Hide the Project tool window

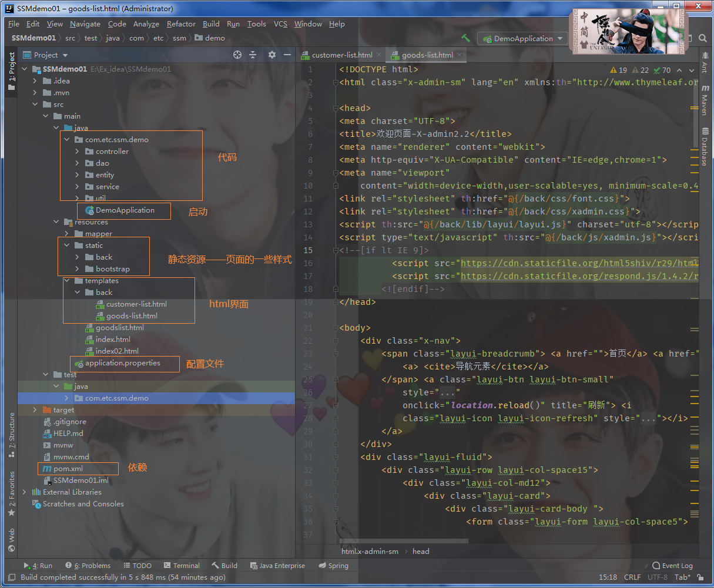pyautogui.click(x=287, y=55)
